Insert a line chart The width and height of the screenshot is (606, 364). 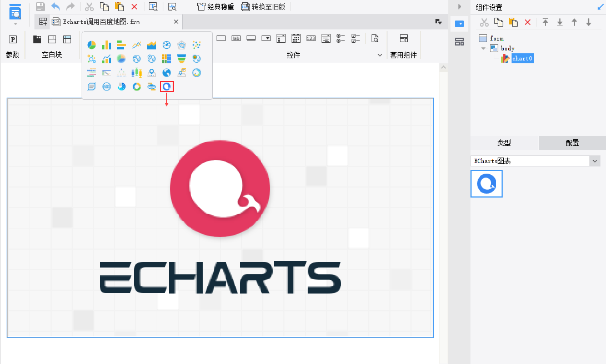point(137,45)
